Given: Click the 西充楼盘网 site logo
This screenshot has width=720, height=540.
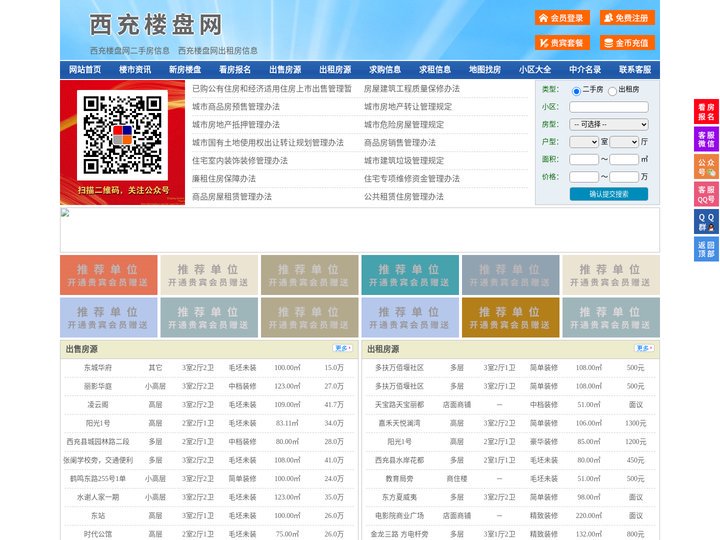Looking at the screenshot, I should click(156, 25).
